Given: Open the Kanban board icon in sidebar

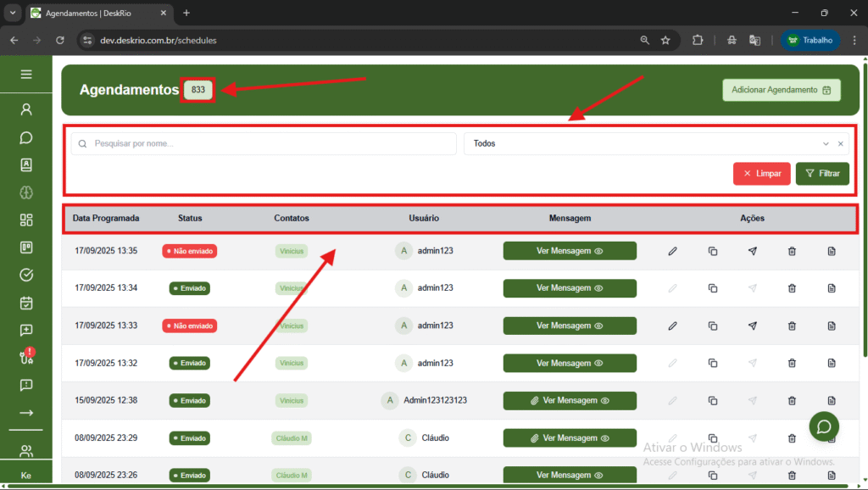Looking at the screenshot, I should tap(26, 248).
